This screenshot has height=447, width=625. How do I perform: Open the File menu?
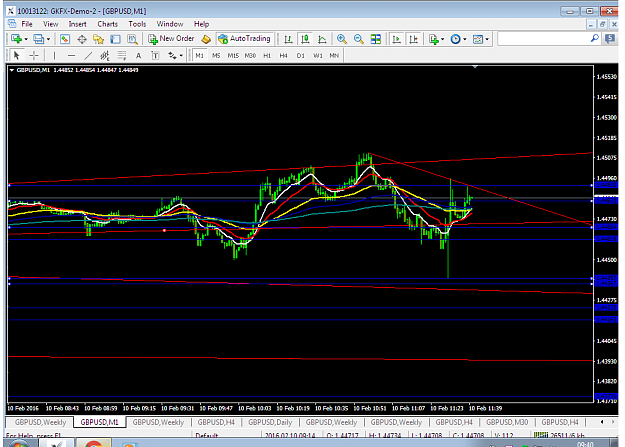27,24
